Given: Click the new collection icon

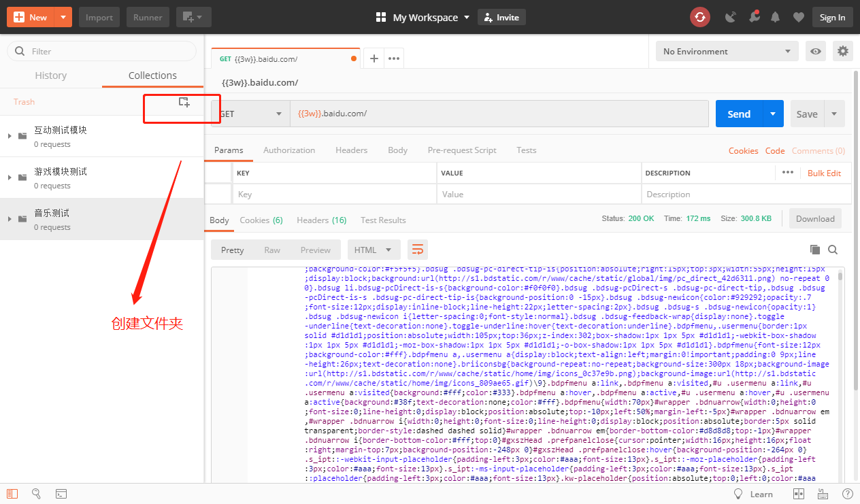Looking at the screenshot, I should (184, 102).
